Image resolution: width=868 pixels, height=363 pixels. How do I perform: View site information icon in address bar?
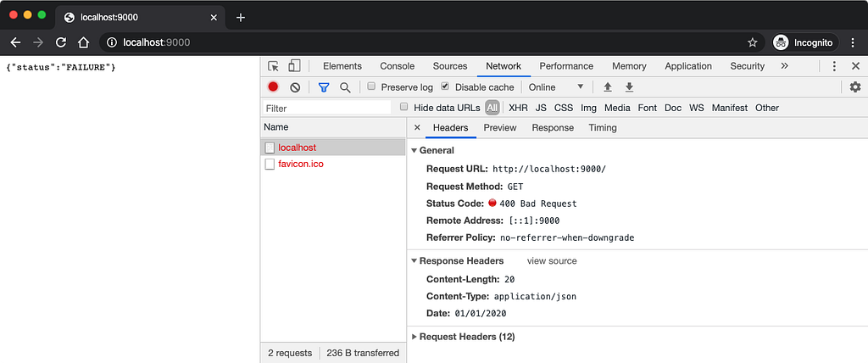[111, 42]
